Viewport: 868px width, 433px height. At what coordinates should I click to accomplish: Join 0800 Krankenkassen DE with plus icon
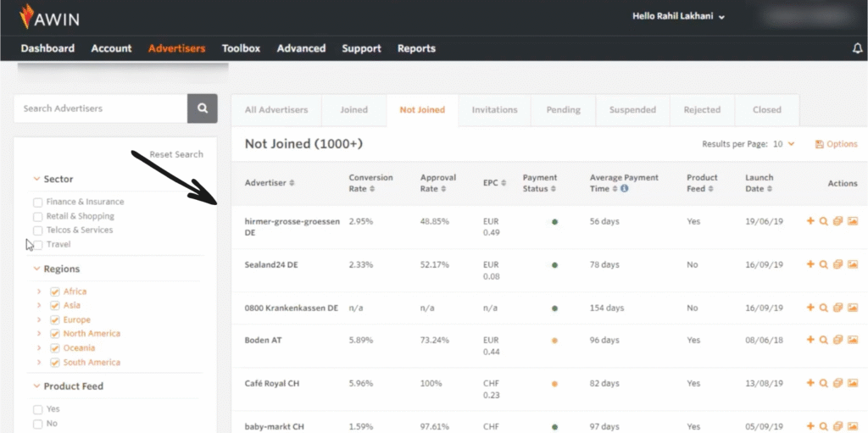(x=810, y=308)
